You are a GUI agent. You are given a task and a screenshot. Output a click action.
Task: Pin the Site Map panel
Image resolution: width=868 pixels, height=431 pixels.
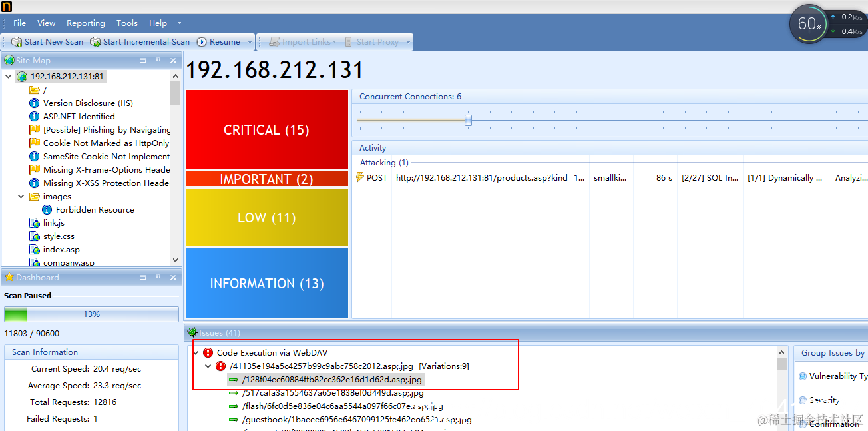[x=158, y=61]
